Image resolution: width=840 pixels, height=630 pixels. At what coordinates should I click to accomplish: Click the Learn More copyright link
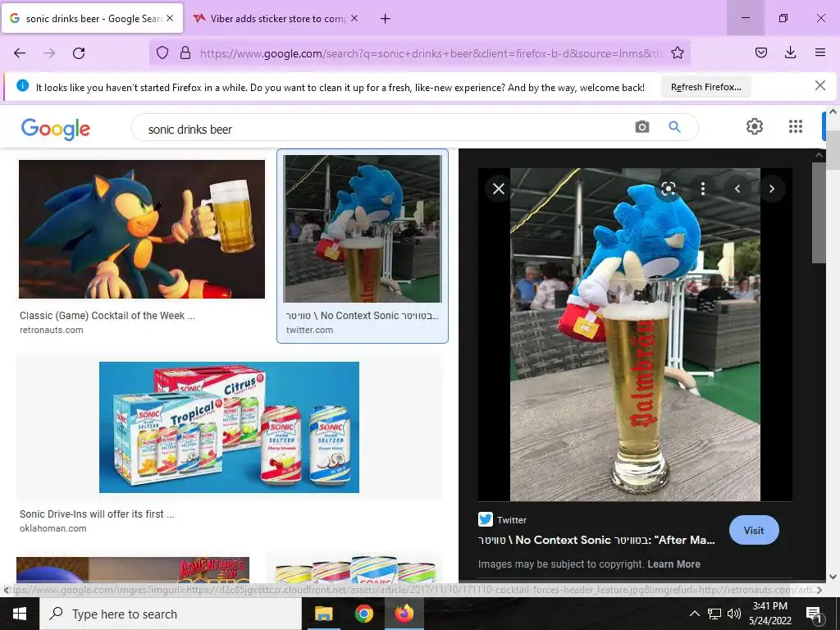pos(673,564)
